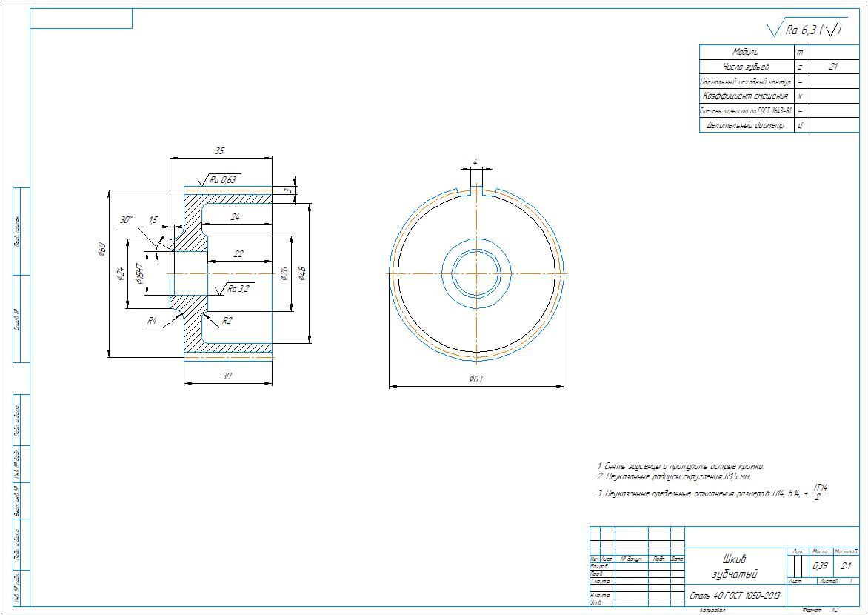
Task: Click the material 'Сталь 40 ГОСТ 1050-2013' field
Action: [x=735, y=595]
